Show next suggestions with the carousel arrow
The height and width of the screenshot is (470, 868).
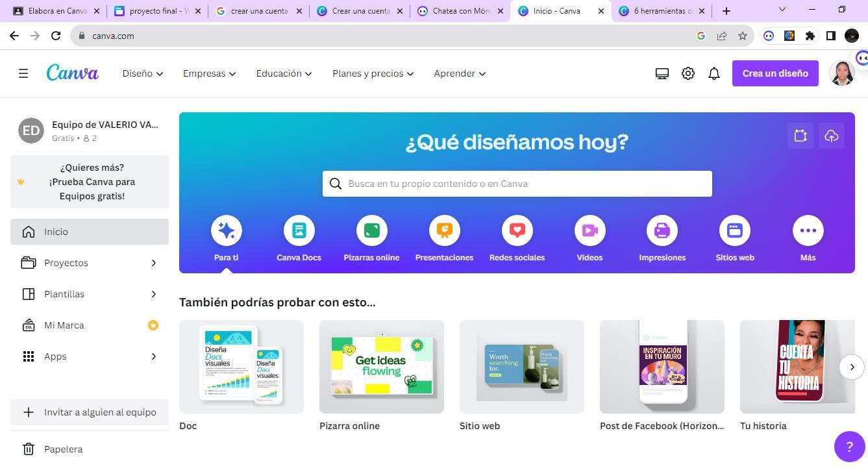pyautogui.click(x=852, y=367)
